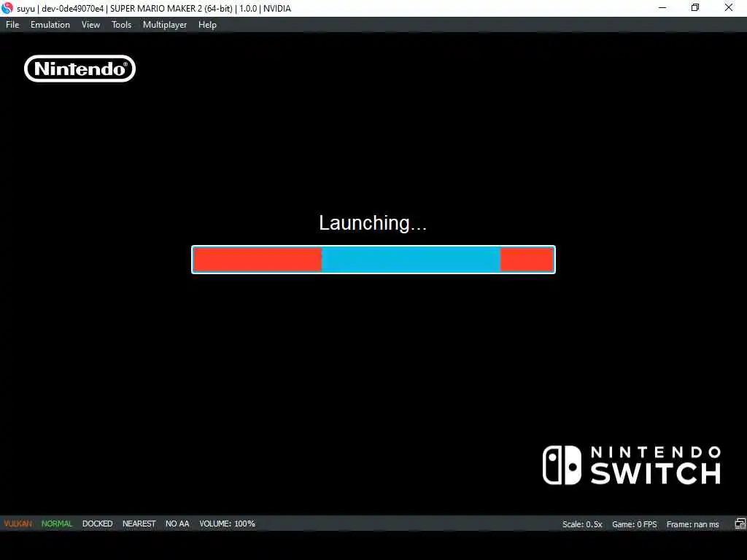Viewport: 747px width, 560px height.
Task: Toggle the NO AA anti-aliasing button
Action: point(177,524)
